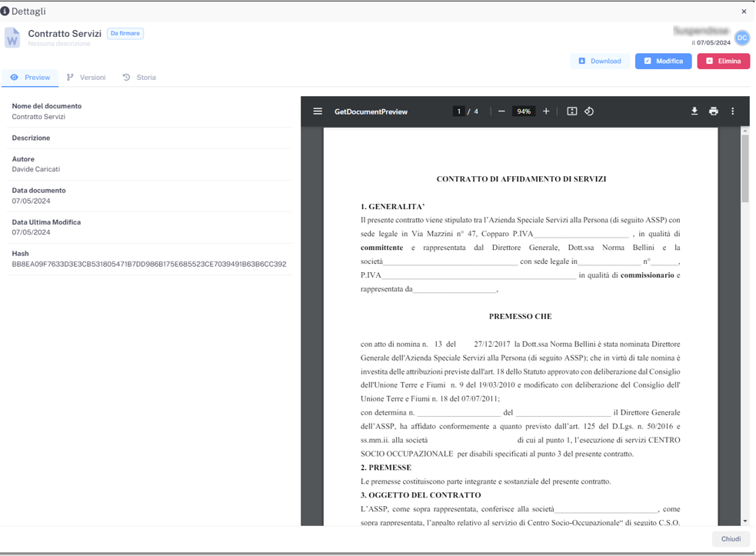Zoom in with the plus icon
Screen dimensions: 756x556
tap(546, 112)
